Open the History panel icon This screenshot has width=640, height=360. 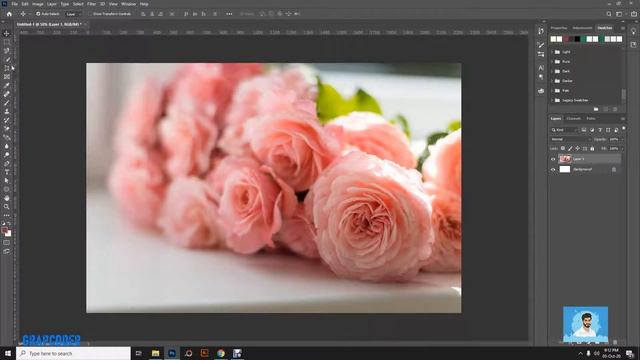541,31
